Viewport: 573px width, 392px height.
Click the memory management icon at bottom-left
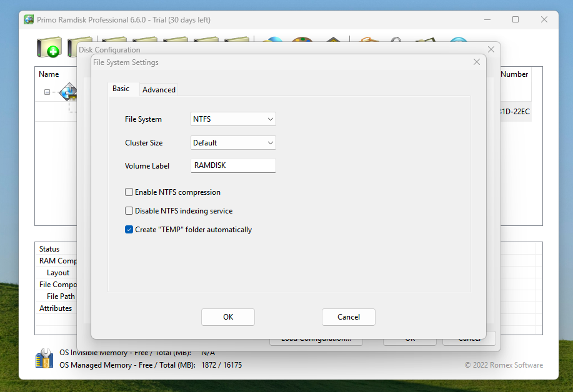click(x=44, y=359)
